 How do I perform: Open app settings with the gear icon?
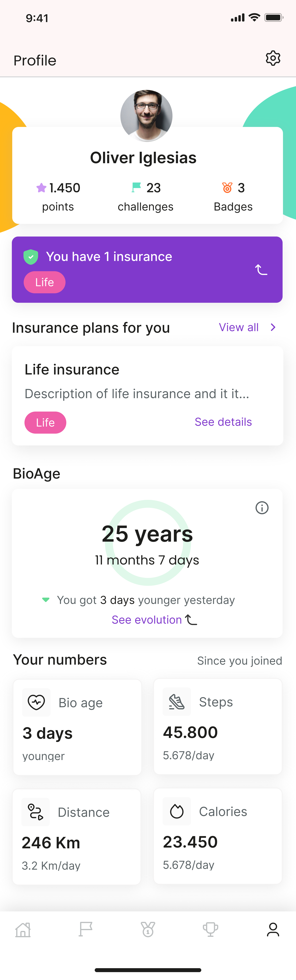(273, 58)
